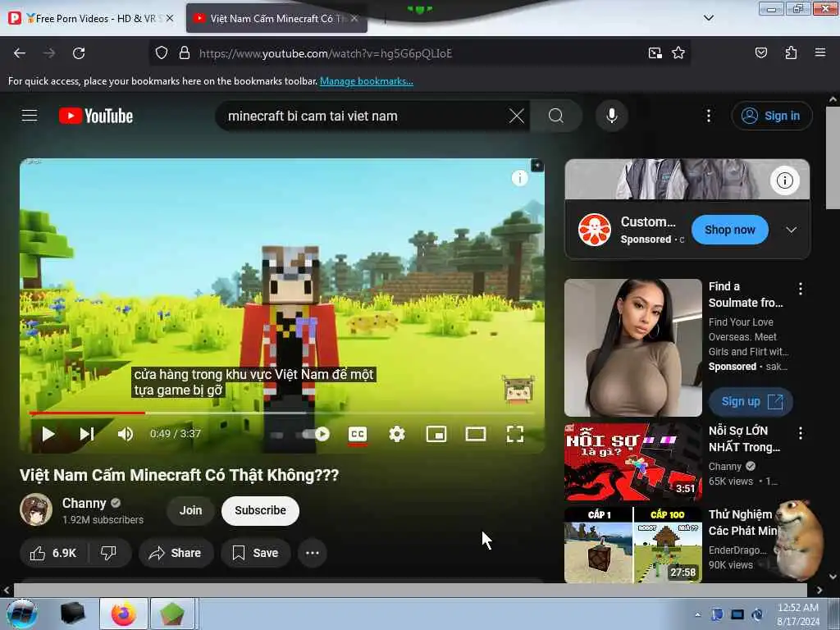This screenshot has height=630, width=840.
Task: Reload the page with the refresh icon
Action: click(x=79, y=53)
